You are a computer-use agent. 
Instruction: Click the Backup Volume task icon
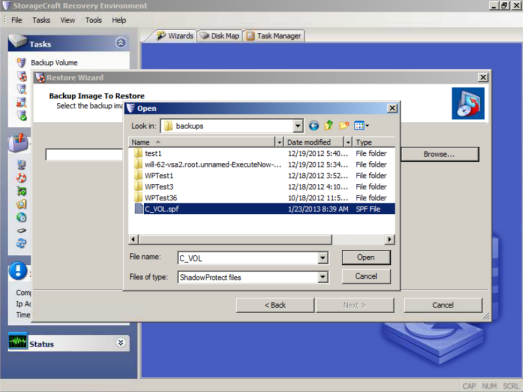pos(21,63)
